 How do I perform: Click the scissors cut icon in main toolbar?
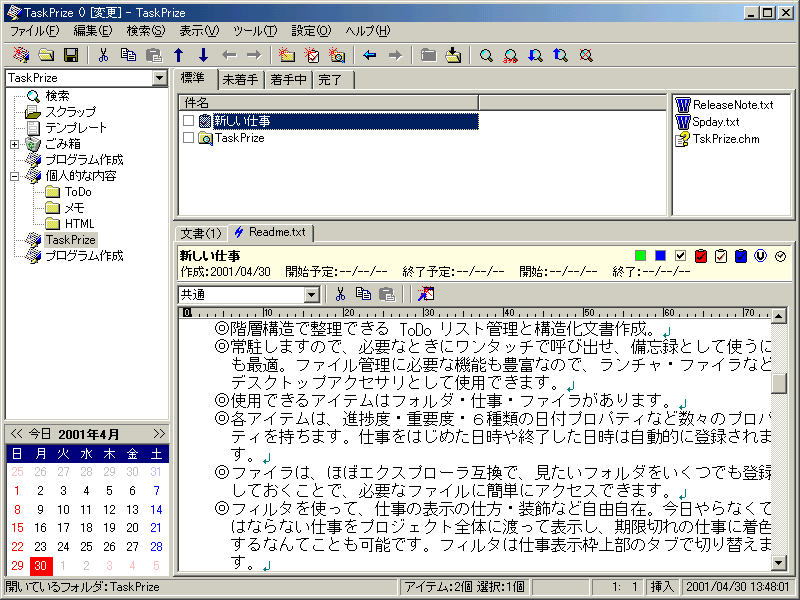tap(104, 55)
